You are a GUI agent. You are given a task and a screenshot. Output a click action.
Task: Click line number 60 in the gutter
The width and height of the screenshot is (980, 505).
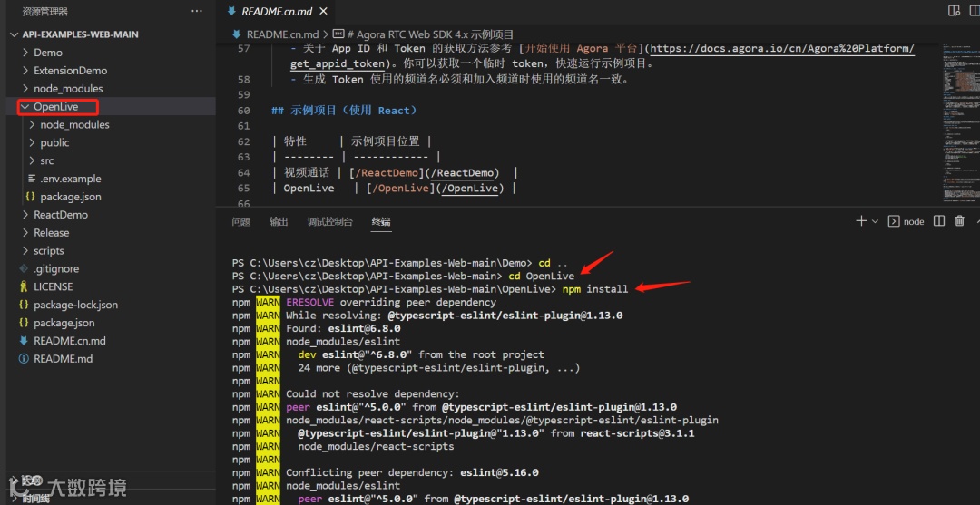point(243,111)
